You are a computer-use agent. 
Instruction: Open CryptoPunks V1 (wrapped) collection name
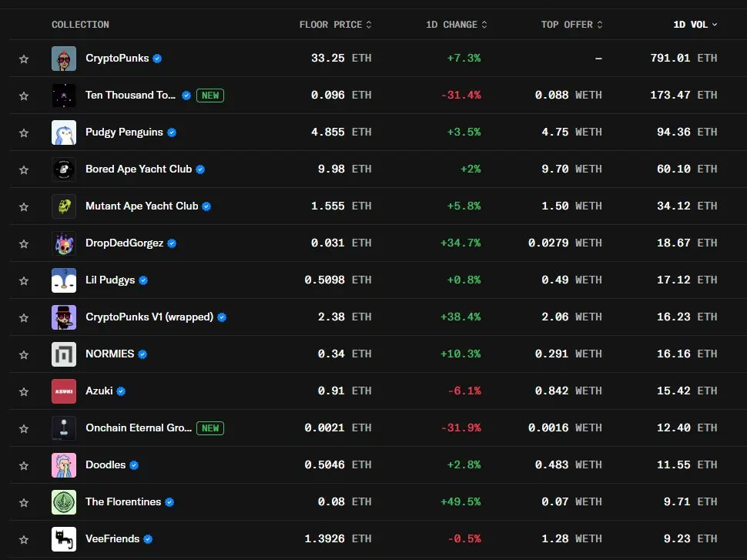(x=149, y=317)
